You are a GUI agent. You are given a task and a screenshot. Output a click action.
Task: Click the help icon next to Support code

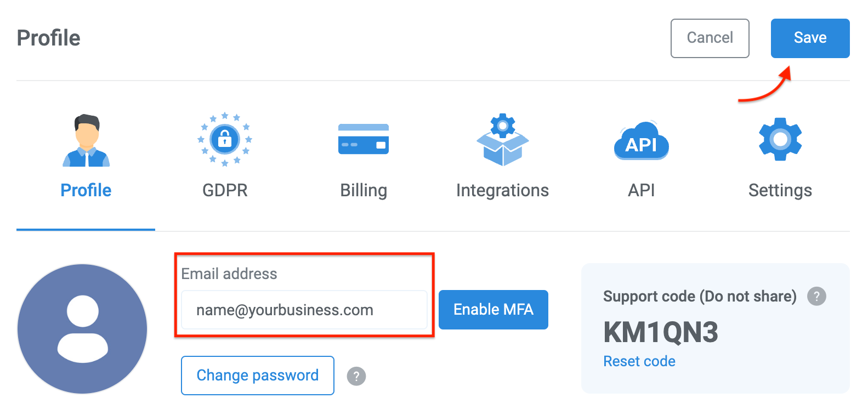pyautogui.click(x=816, y=297)
